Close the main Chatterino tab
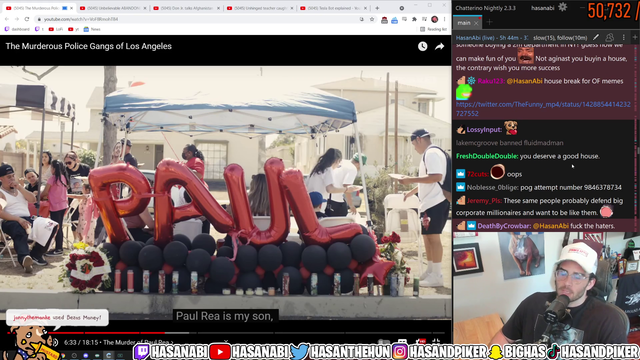The image size is (640, 360). coord(476,23)
